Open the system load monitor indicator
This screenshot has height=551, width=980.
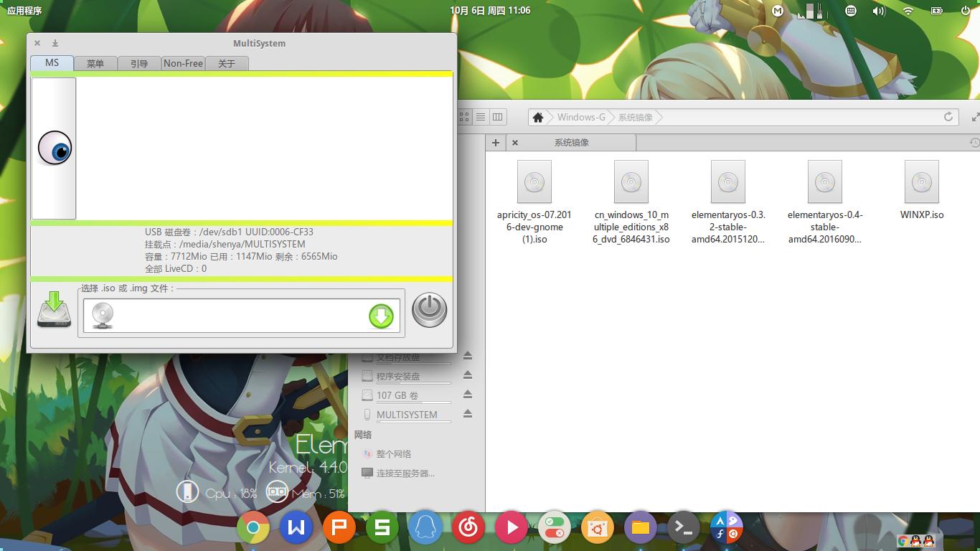[x=814, y=11]
